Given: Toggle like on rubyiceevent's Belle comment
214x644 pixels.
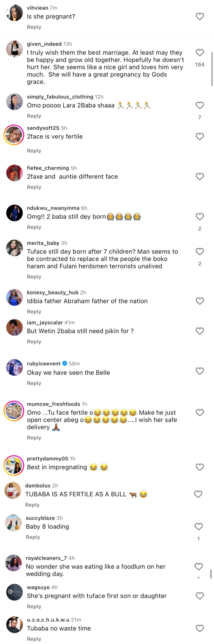Looking at the screenshot, I should click(x=200, y=371).
